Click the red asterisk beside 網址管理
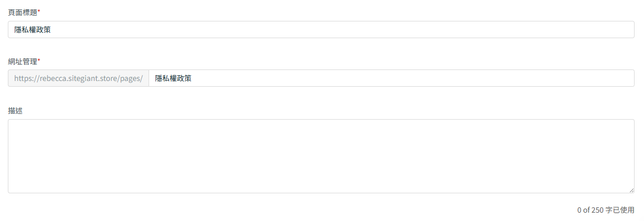The width and height of the screenshot is (644, 221). click(39, 60)
